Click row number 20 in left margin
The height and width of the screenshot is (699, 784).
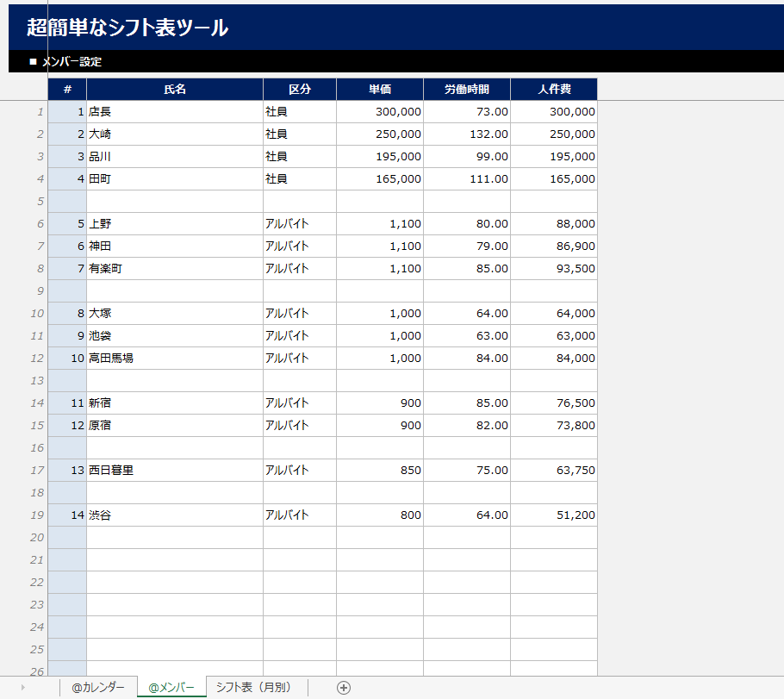37,537
